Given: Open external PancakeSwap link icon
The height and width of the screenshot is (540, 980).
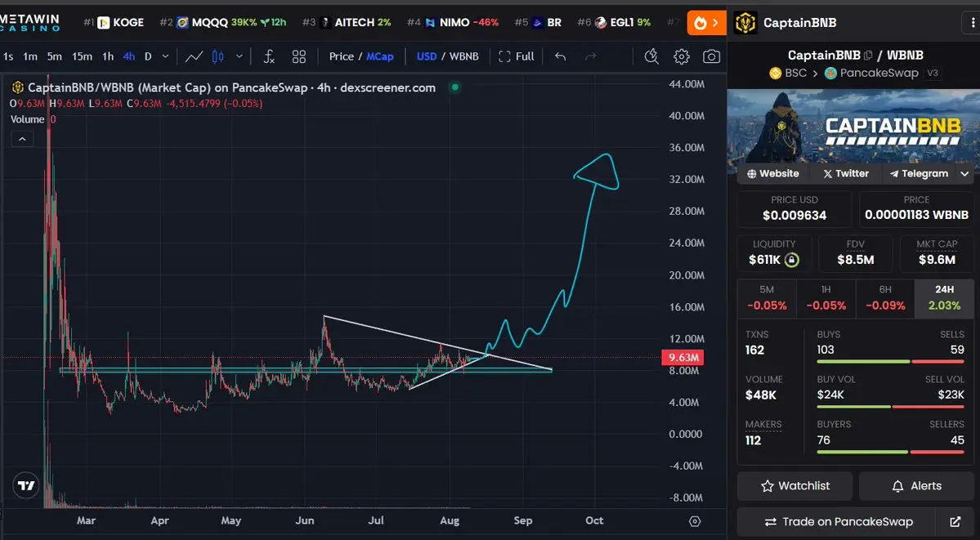Looking at the screenshot, I should pyautogui.click(x=955, y=521).
